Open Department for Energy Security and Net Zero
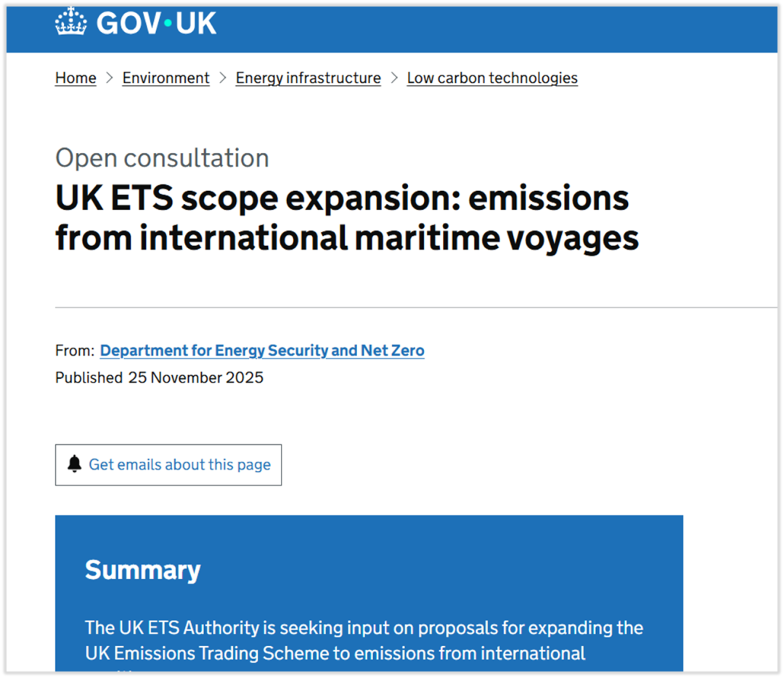Screen dimensions: 784x678 (x=262, y=351)
